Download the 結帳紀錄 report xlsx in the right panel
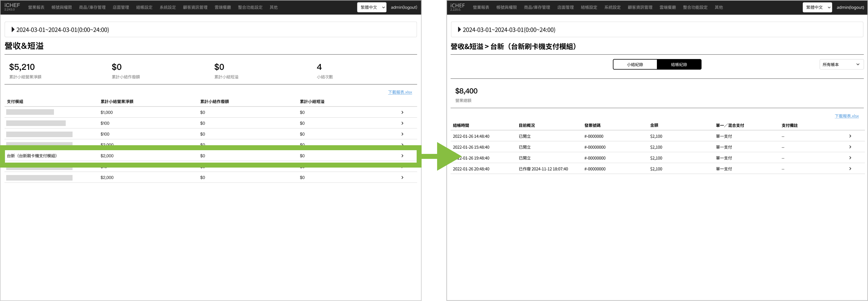This screenshot has height=301, width=868. point(846,116)
